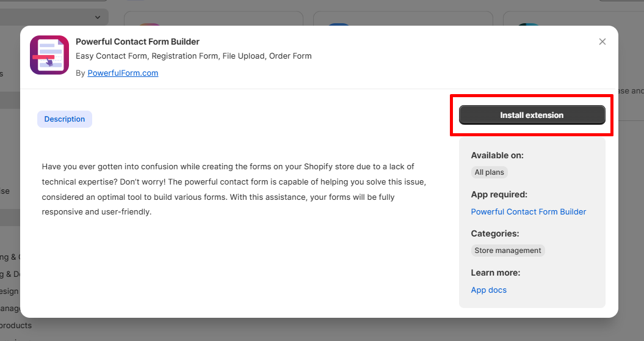Screen dimensions: 644x341
Task: Close the extension details dialog
Action: pyautogui.click(x=602, y=42)
